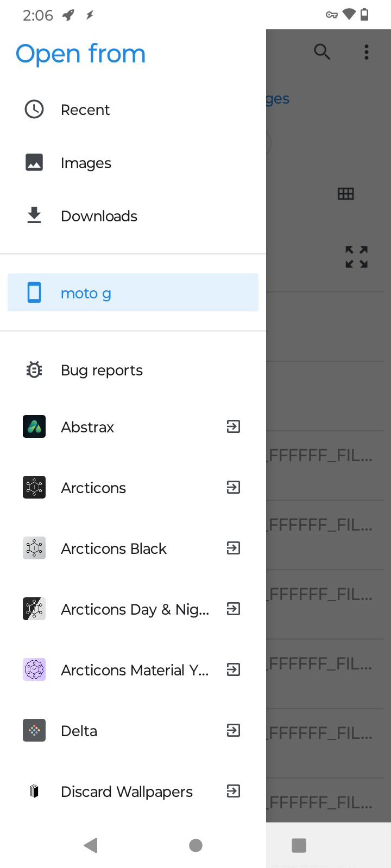
Task: Select Images in the drawer
Action: 86,163
